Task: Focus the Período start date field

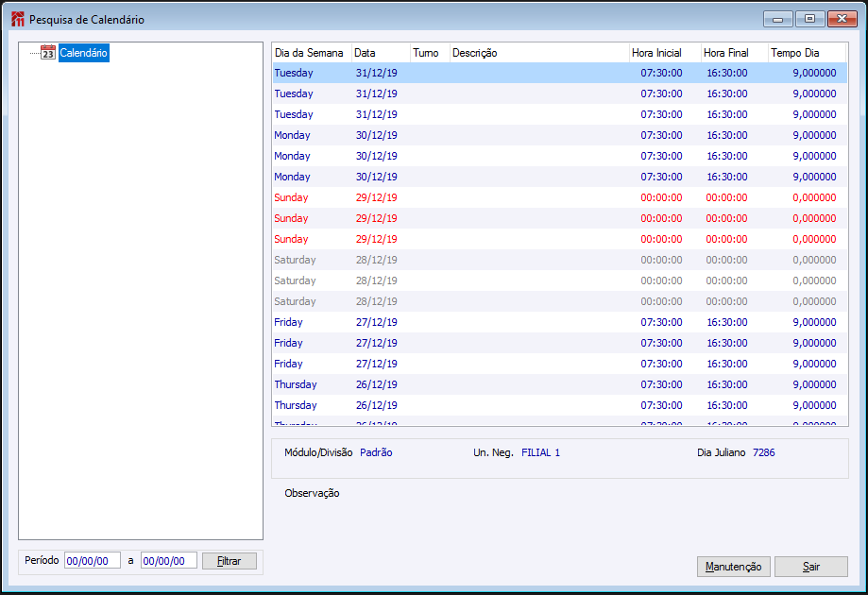Action: 93,561
